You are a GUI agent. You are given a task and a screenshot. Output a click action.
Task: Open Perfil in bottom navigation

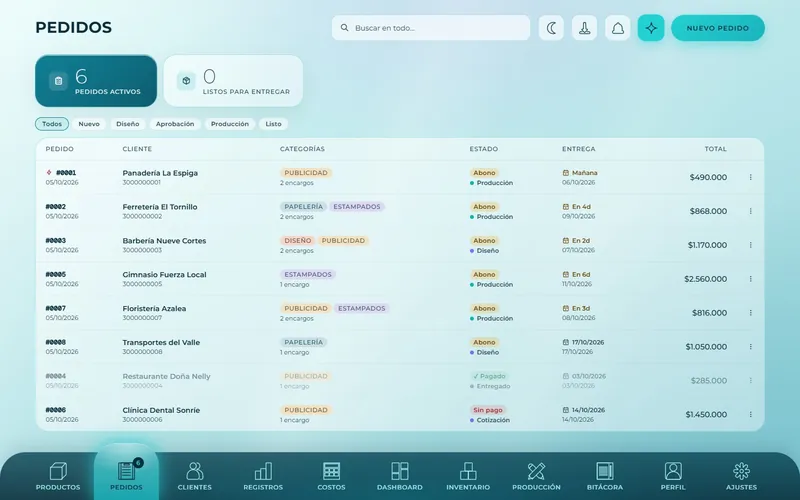(x=673, y=476)
